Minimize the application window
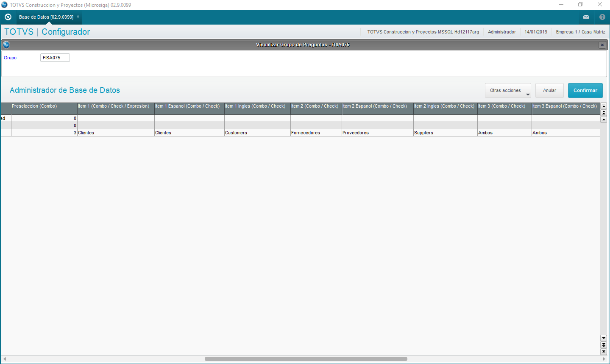610x364 pixels. coord(561,5)
